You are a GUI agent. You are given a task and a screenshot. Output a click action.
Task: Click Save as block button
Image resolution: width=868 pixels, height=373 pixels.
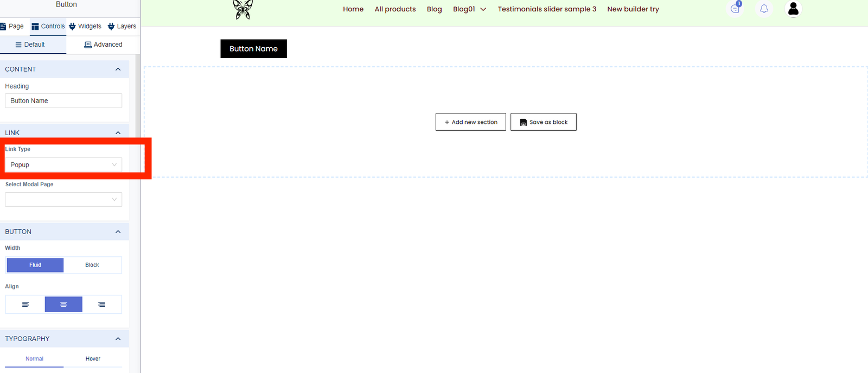[543, 122]
